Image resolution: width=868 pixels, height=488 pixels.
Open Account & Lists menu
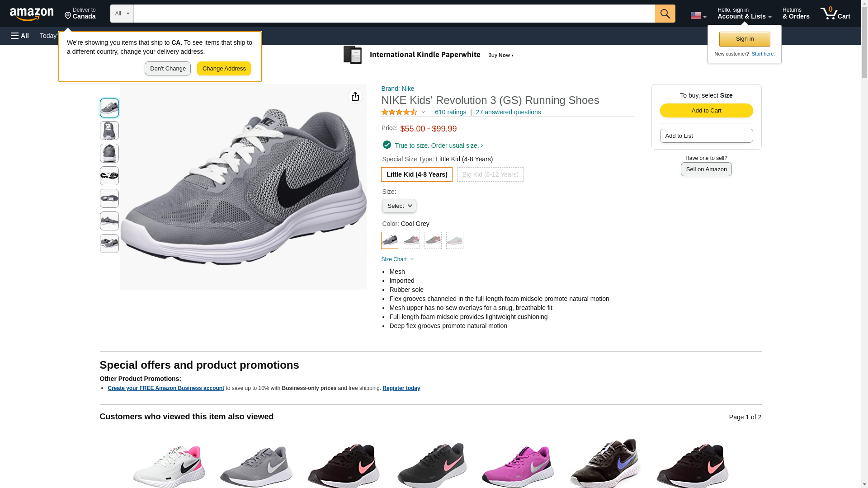(744, 14)
